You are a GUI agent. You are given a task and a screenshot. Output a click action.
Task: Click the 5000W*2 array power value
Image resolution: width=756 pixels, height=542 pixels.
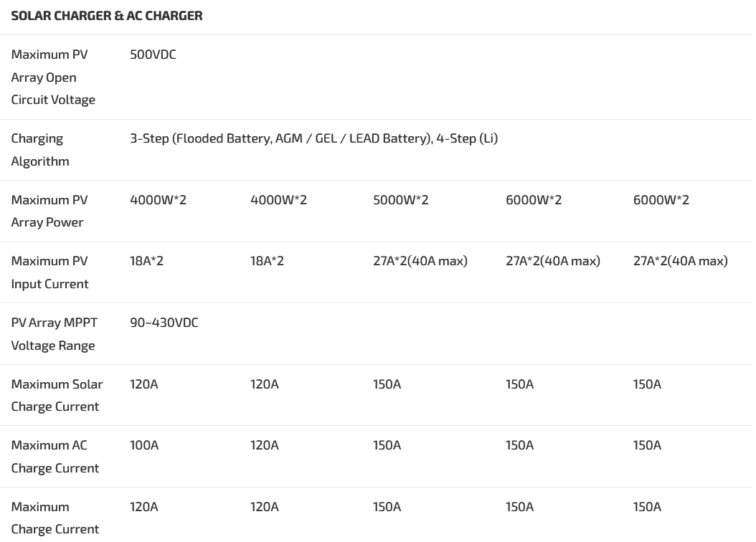tap(400, 200)
